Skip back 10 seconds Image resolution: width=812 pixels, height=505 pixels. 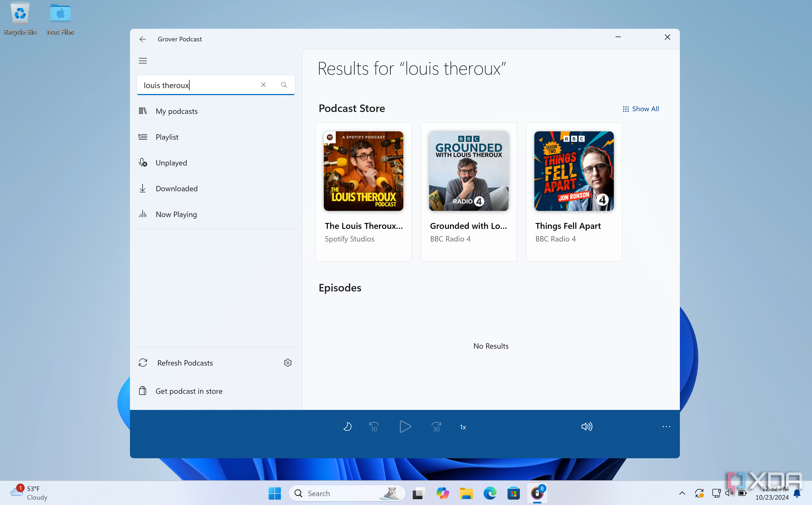click(x=374, y=427)
